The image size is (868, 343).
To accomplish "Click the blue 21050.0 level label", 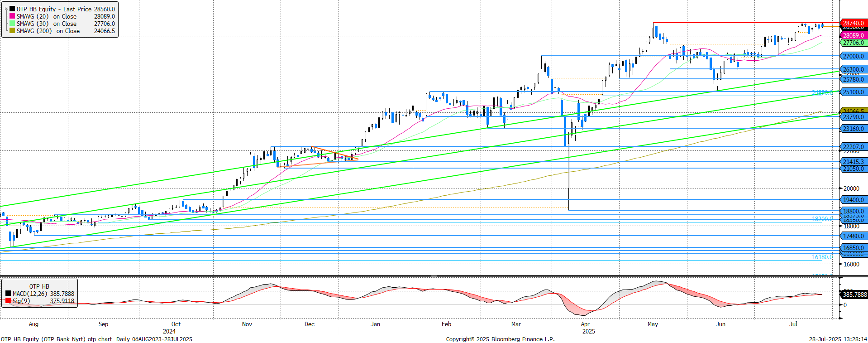I will tap(854, 168).
